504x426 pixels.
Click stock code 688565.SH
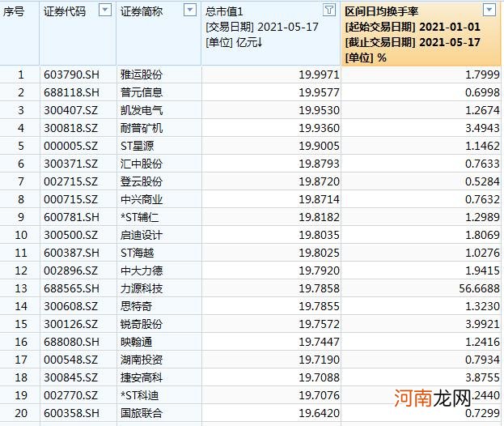point(71,288)
